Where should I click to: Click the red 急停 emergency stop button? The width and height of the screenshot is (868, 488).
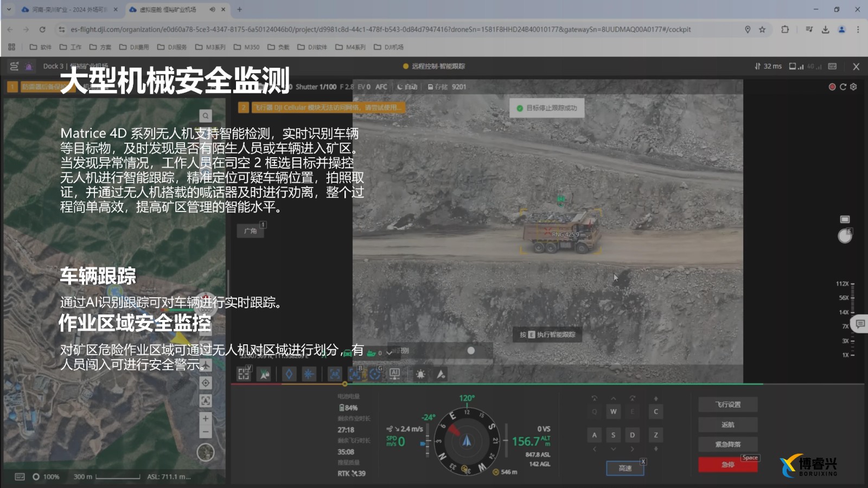(727, 465)
